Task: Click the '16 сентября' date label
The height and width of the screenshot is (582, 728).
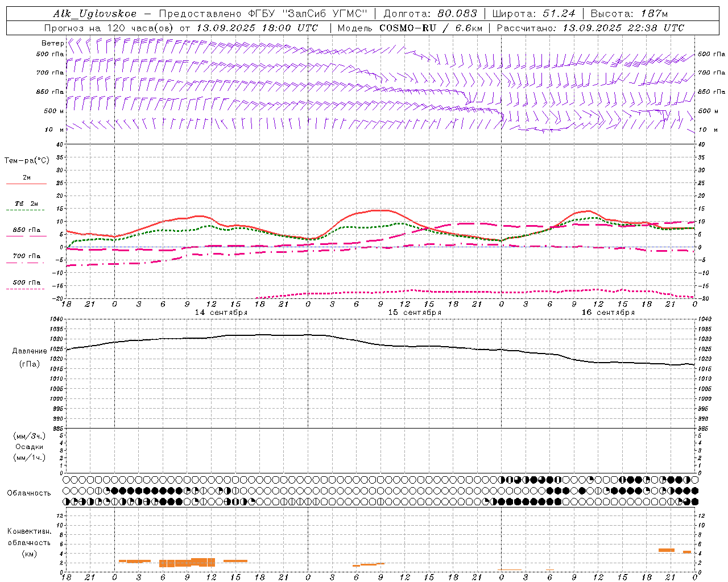Action: [x=608, y=313]
